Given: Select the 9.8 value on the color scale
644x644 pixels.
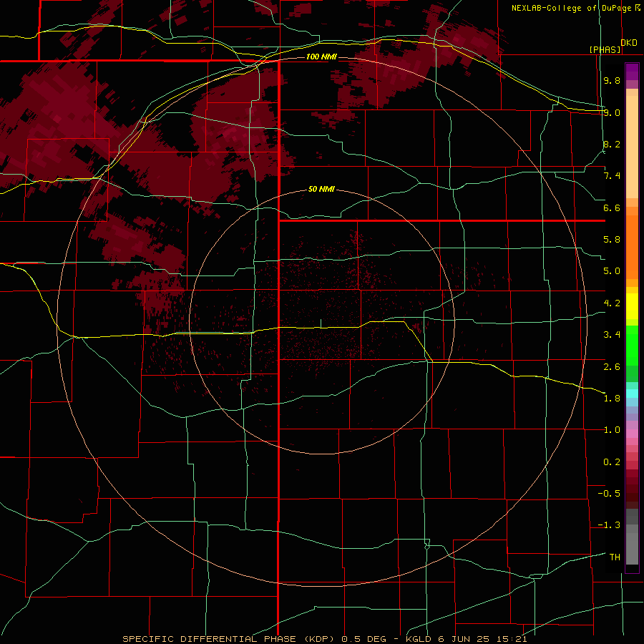Looking at the screenshot, I should (612, 80).
